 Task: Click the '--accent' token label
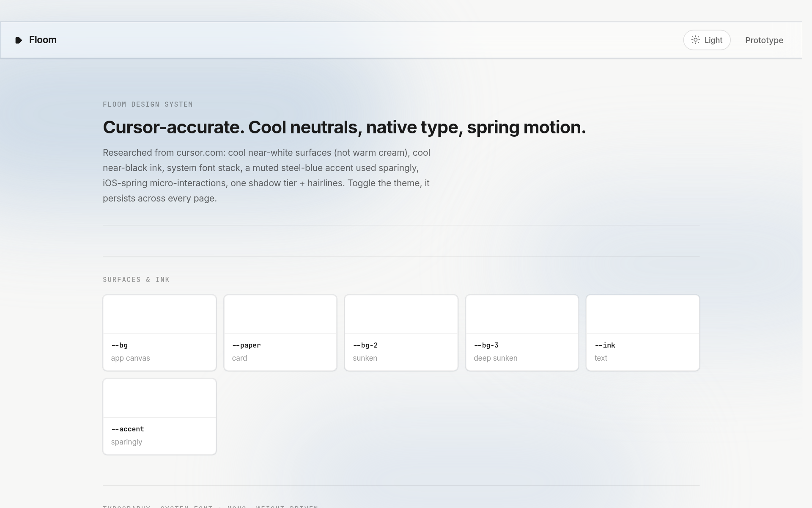pyautogui.click(x=128, y=429)
